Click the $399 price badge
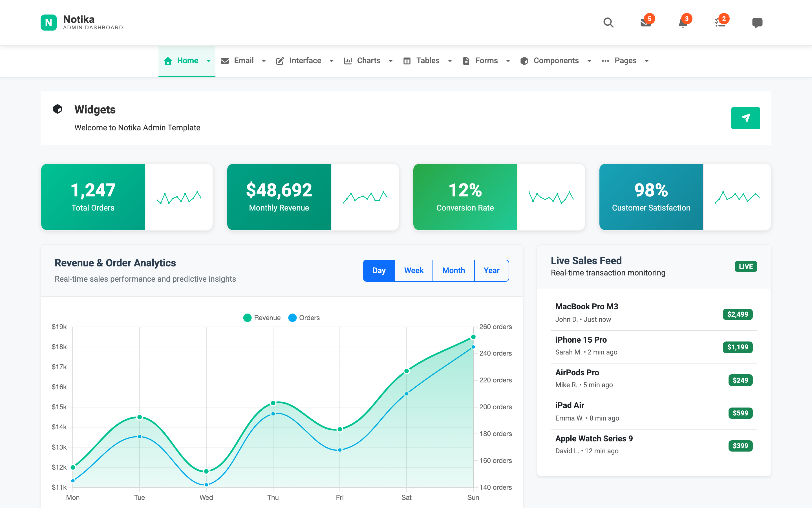The height and width of the screenshot is (508, 812). point(740,446)
